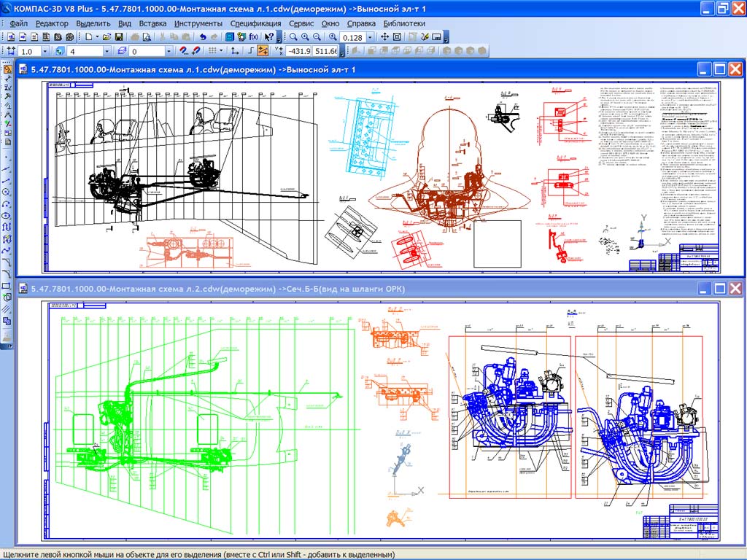Image resolution: width=747 pixels, height=560 pixels.
Task: Select the Rectangle drawing tool
Action: 7,285
